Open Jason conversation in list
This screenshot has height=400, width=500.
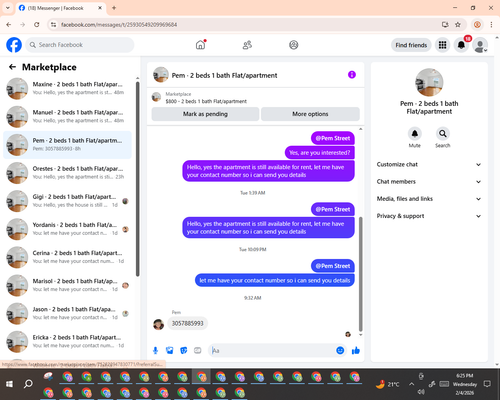pos(67,313)
